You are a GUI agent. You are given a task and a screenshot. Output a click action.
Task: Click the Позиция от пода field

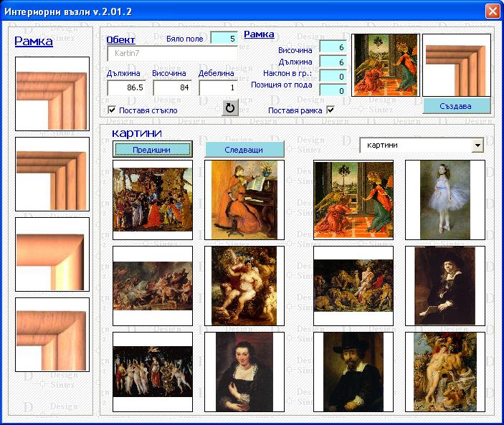(x=333, y=90)
